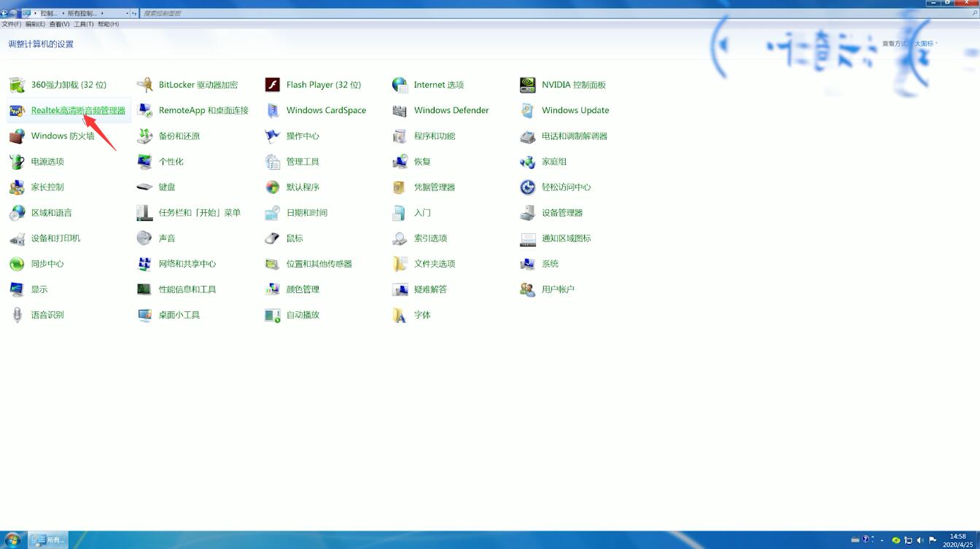Click the Realtek高清晰音频管理器 icon

[x=17, y=111]
